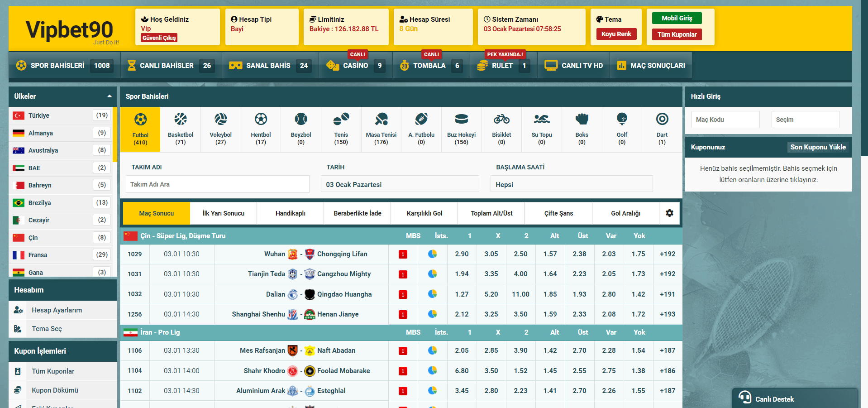
Task: Select Fransa in country list
Action: pyautogui.click(x=61, y=255)
